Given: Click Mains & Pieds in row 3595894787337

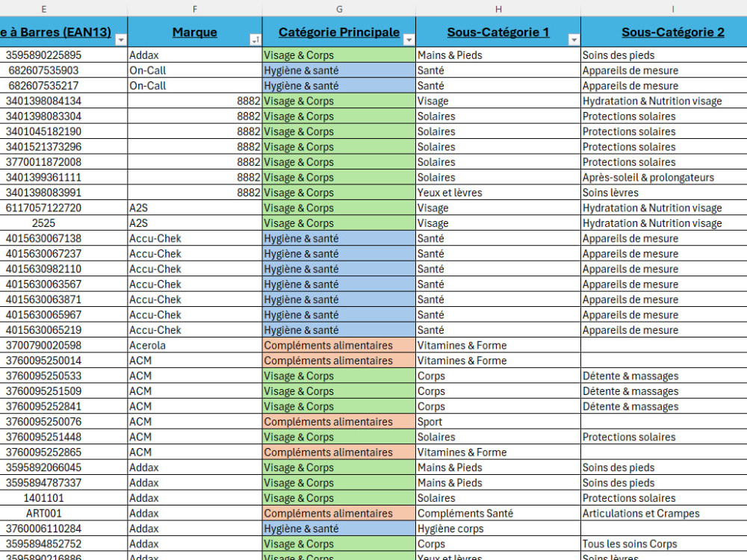Looking at the screenshot, I should [498, 483].
